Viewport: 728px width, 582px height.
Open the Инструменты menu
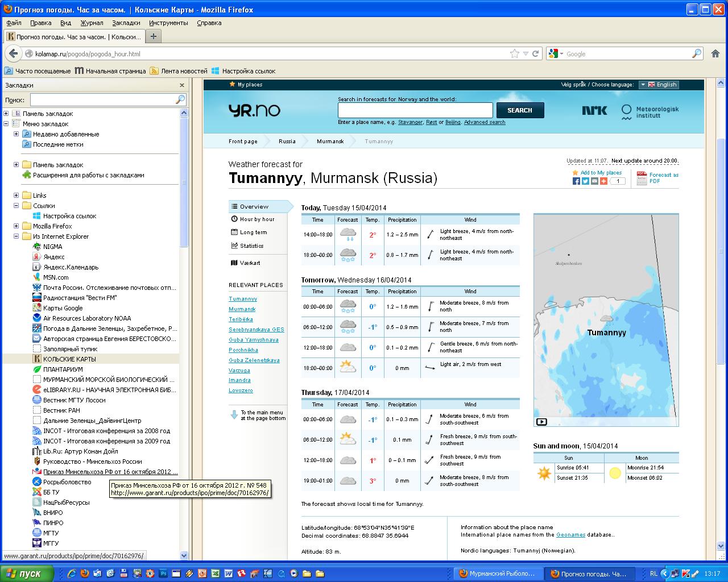168,23
